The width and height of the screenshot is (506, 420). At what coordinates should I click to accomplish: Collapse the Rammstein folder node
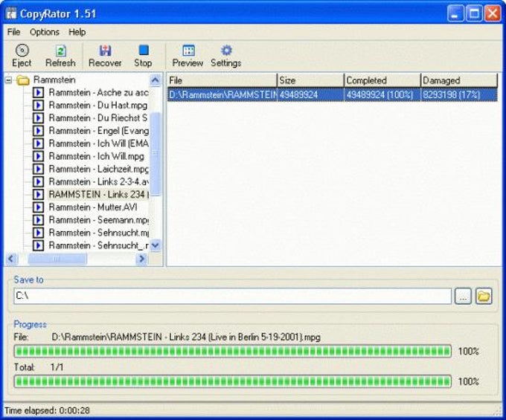(9, 80)
